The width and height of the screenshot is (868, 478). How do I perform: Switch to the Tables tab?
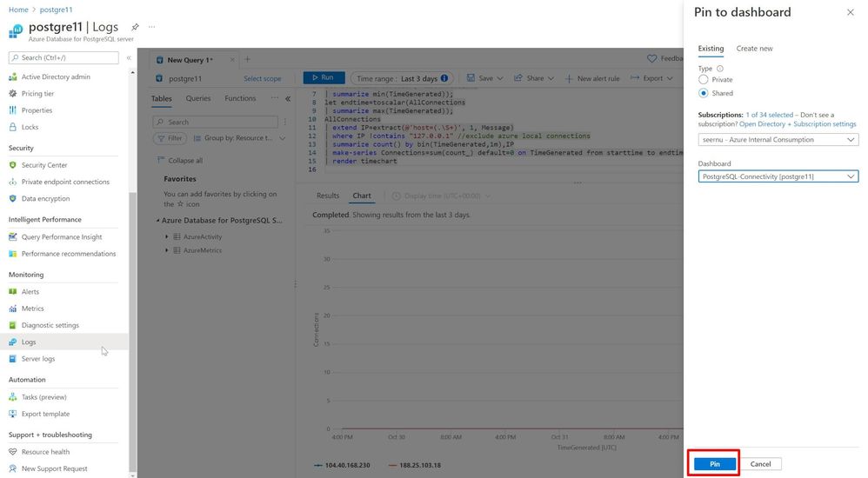pos(162,98)
